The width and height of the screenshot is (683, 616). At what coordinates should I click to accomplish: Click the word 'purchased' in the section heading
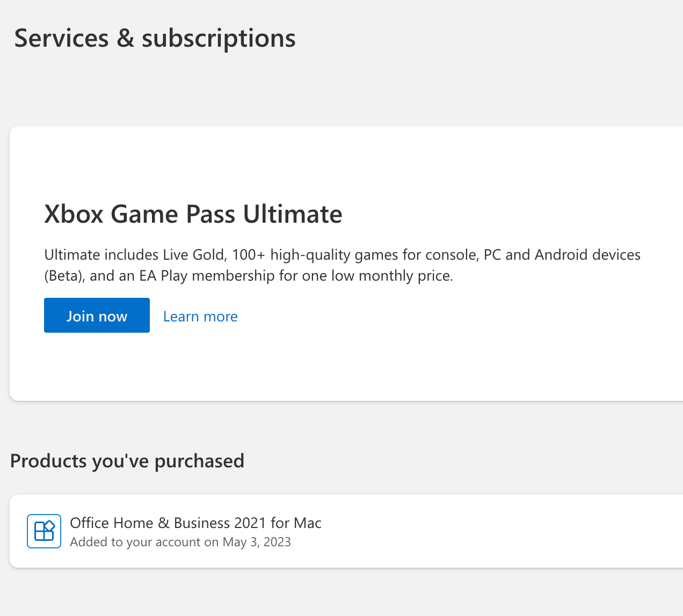click(199, 461)
